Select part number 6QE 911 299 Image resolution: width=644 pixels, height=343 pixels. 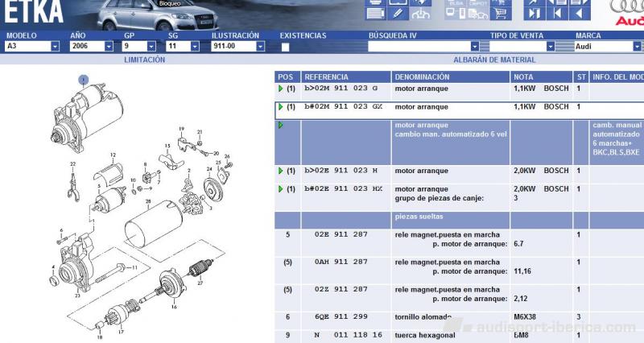pos(341,316)
